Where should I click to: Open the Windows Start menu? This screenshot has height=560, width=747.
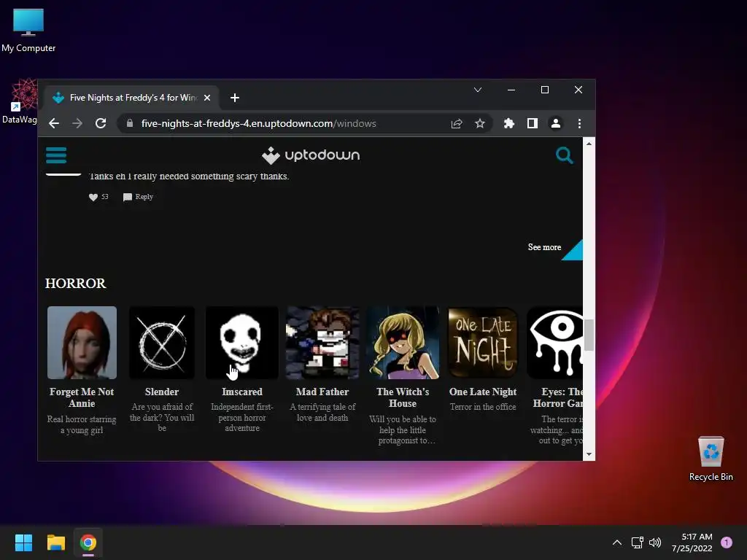tap(23, 542)
